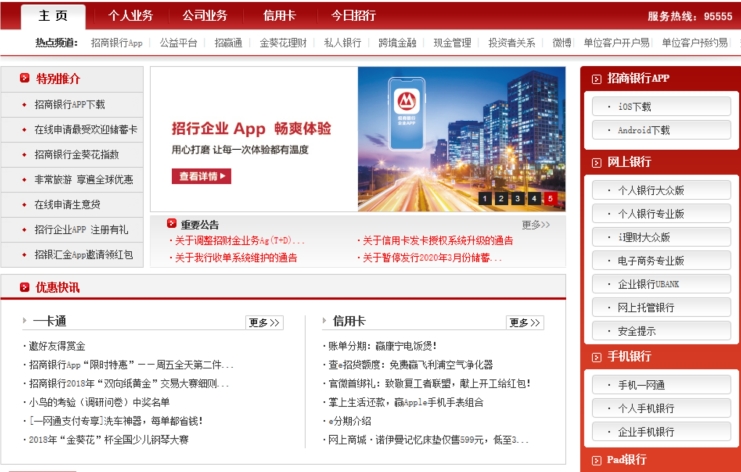Click the phone app image in banner

pyautogui.click(x=406, y=114)
